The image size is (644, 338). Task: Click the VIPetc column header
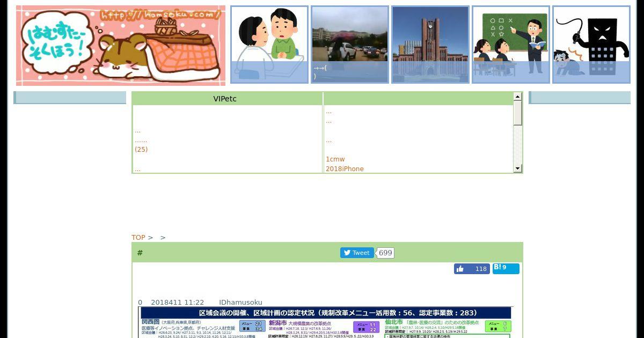click(225, 99)
